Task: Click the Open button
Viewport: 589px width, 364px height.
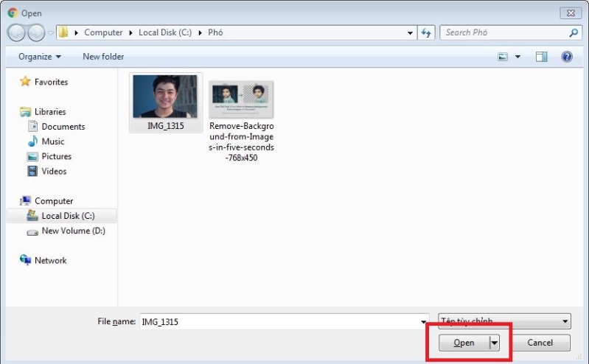Action: coord(464,343)
